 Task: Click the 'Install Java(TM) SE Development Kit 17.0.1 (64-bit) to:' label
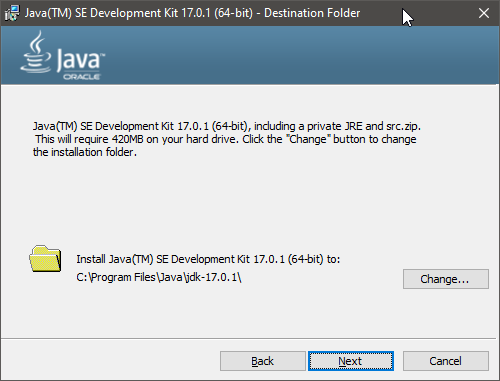click(208, 259)
